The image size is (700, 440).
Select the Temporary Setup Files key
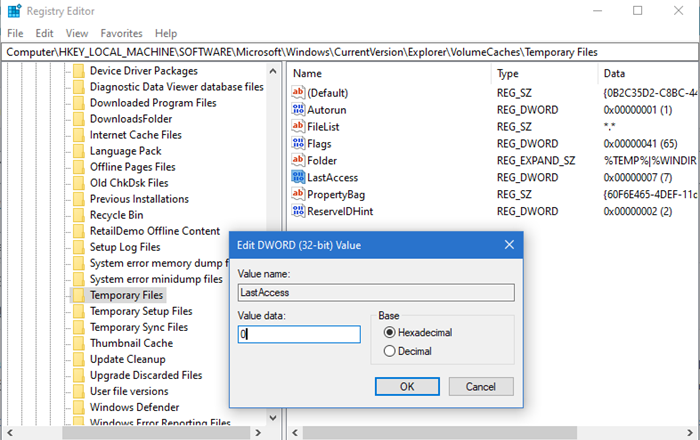[x=141, y=311]
